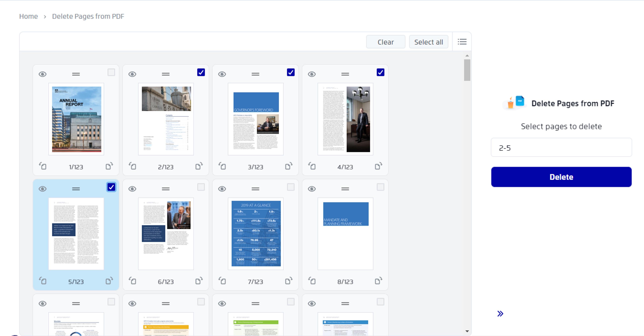Click drag handle on page 3/123 card
Viewport: 644px width, 336px height.
tap(255, 74)
